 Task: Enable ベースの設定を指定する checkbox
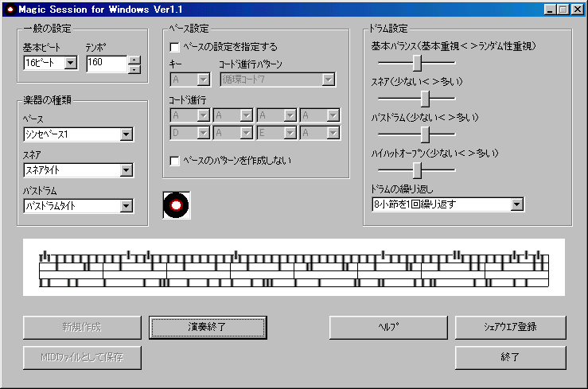click(x=174, y=47)
